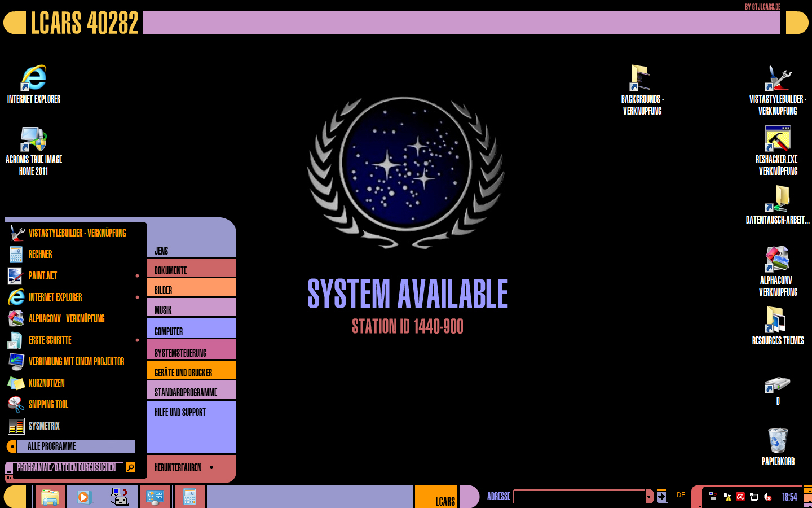Open the control panel taskbar icon

click(155, 497)
